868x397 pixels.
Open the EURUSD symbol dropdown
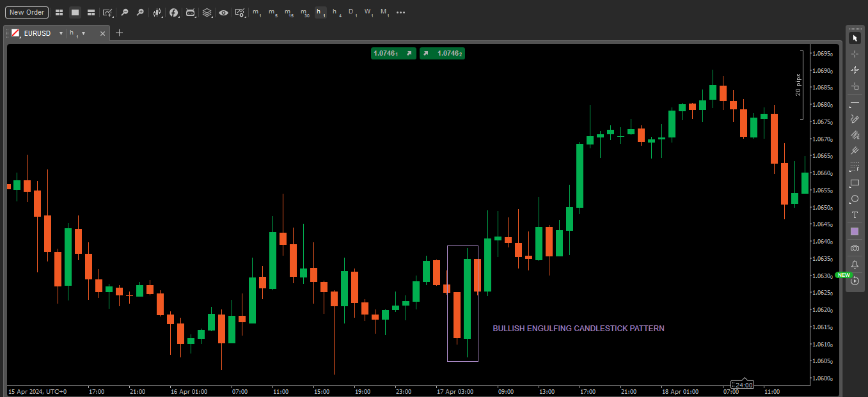click(61, 33)
